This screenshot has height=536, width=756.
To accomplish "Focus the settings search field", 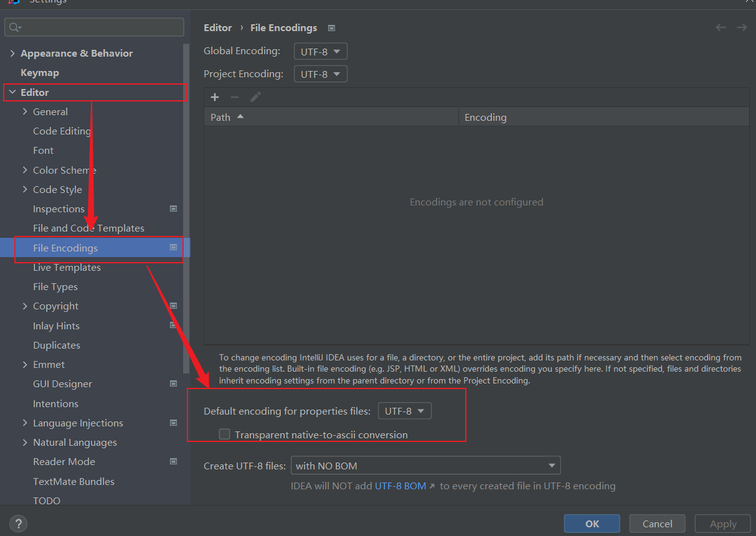I will point(94,27).
